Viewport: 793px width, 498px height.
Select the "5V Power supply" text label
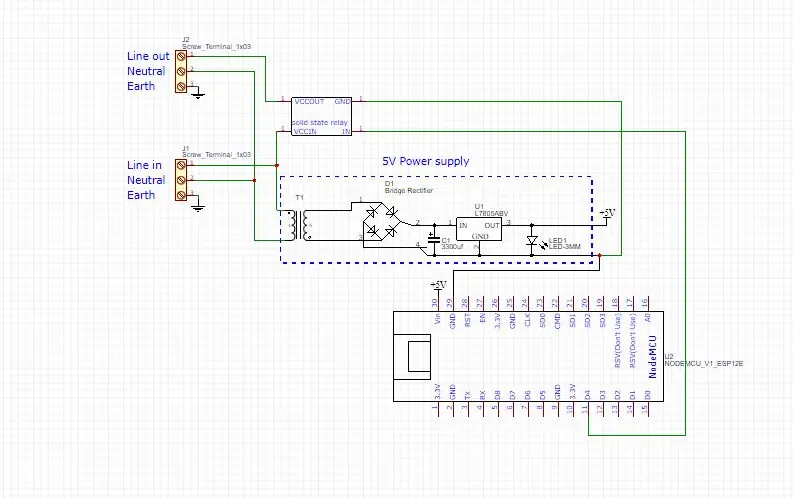426,161
